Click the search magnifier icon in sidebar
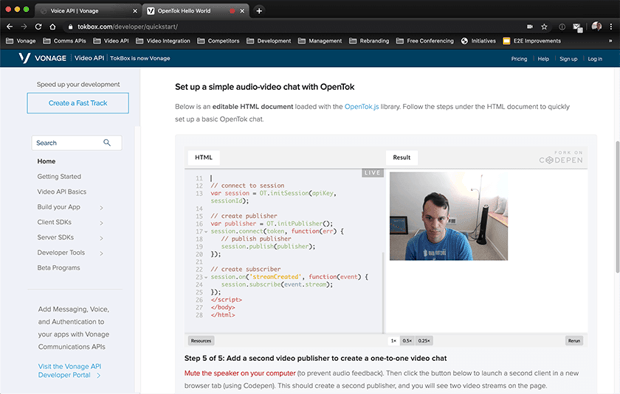The image size is (620, 394). [107, 142]
